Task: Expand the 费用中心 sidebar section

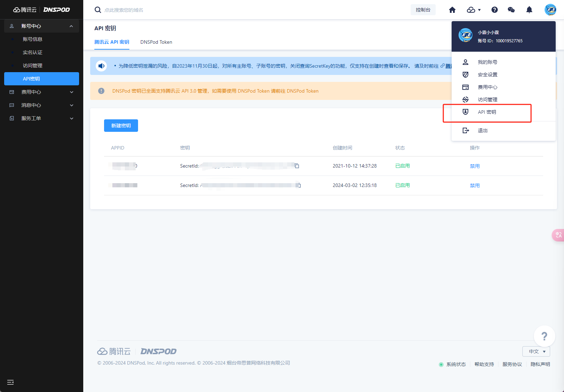Action: pos(42,92)
